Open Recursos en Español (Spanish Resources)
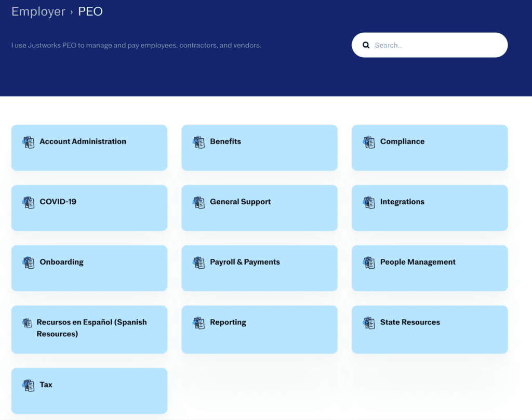532x420 pixels. (x=89, y=329)
